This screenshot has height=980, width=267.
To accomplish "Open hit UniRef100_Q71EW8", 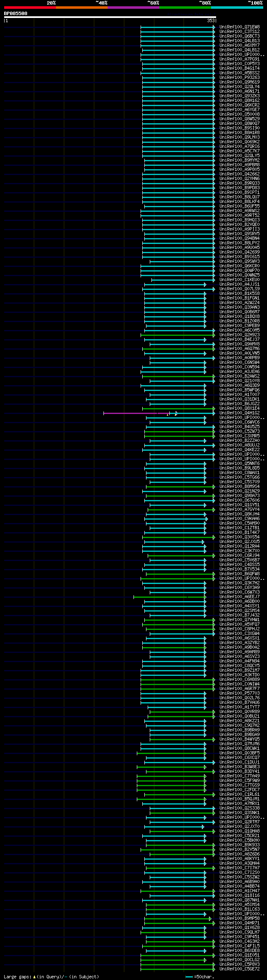I will pos(239,27).
